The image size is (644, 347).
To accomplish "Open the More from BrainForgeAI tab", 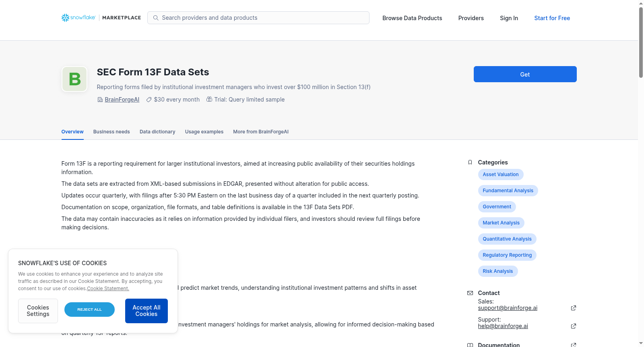I will pyautogui.click(x=261, y=132).
